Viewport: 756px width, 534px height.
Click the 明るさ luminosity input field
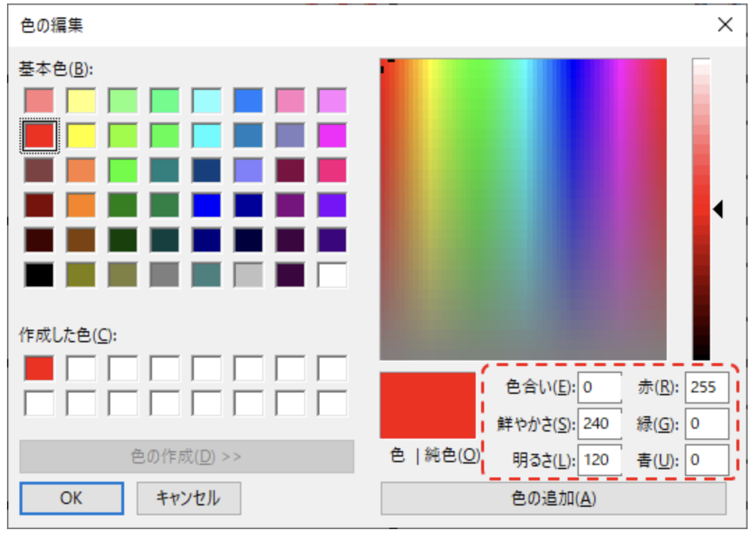tap(599, 459)
